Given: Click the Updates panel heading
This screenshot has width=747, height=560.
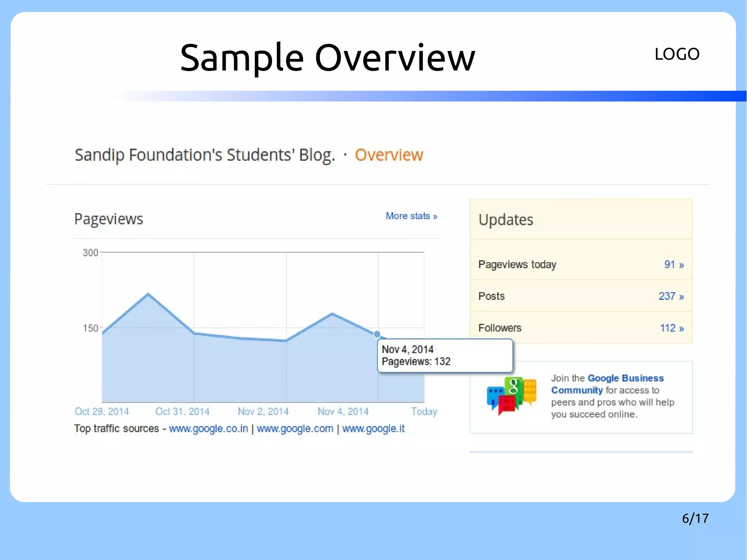Looking at the screenshot, I should pyautogui.click(x=506, y=220).
